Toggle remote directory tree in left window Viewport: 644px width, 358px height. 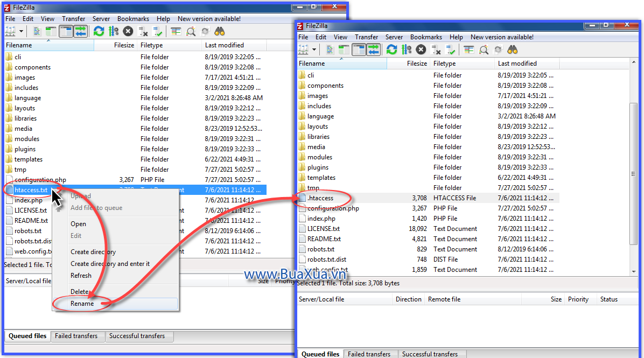pyautogui.click(x=66, y=31)
